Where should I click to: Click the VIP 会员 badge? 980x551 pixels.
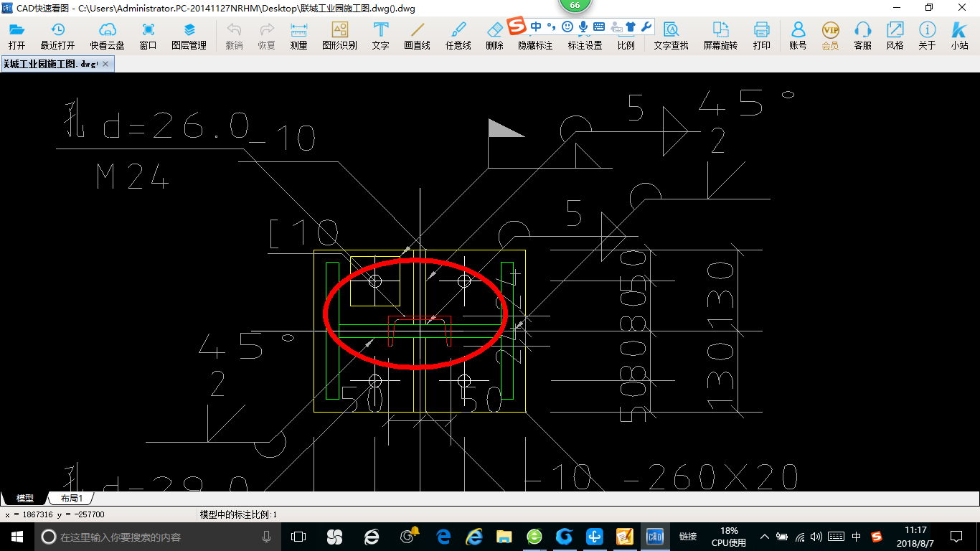pyautogui.click(x=830, y=35)
